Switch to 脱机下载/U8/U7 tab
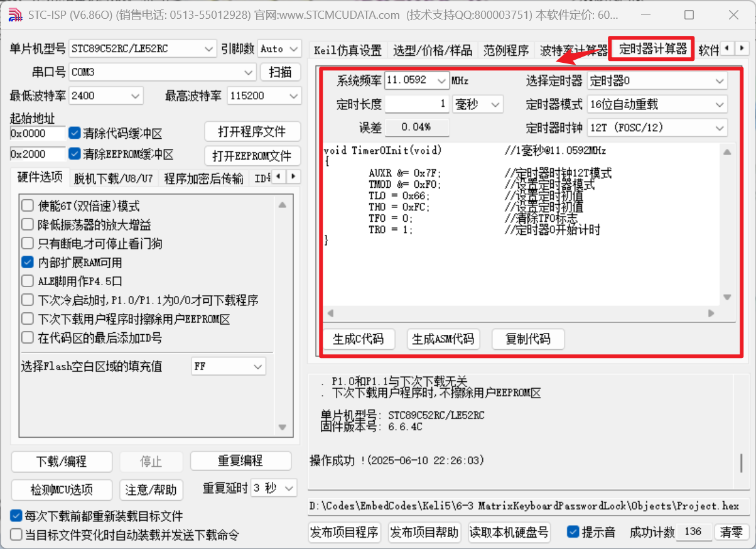The width and height of the screenshot is (756, 549). pyautogui.click(x=113, y=178)
